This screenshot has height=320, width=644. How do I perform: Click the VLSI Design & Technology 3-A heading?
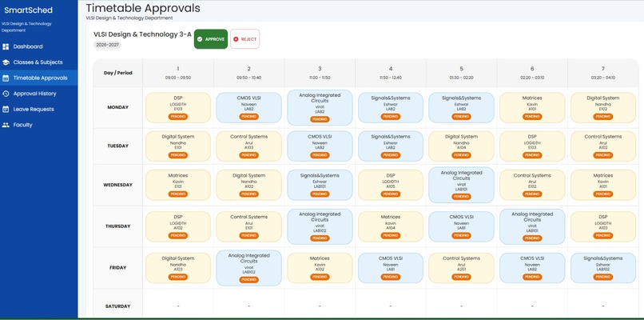coord(142,34)
